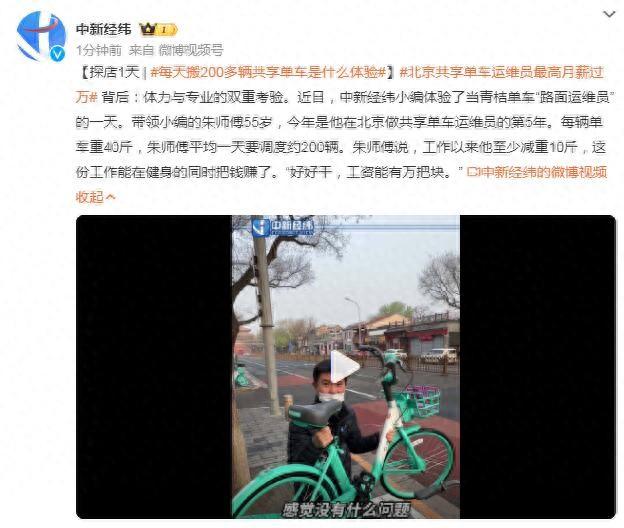Image resolution: width=624 pixels, height=528 pixels.
Task: Open hashtag 每天搬200多辆共享单车是什么体验
Action: tap(268, 72)
